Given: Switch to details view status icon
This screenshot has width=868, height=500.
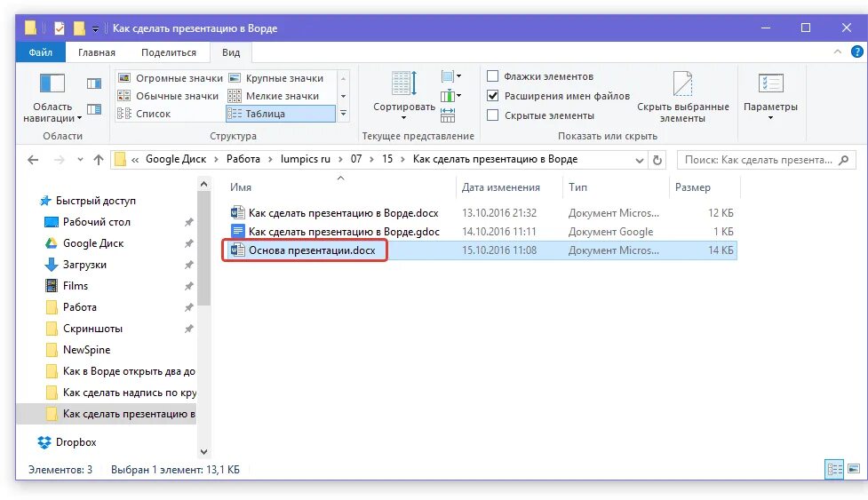Looking at the screenshot, I should click(834, 469).
